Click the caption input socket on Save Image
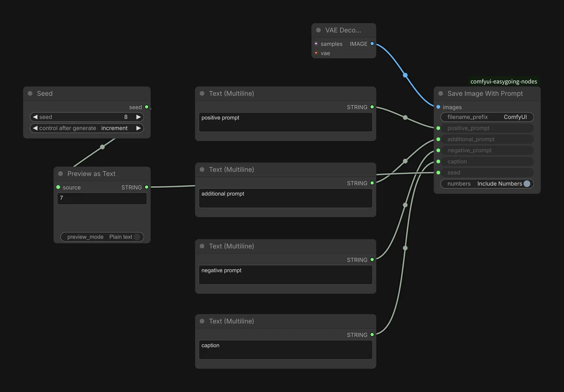Image resolution: width=564 pixels, height=392 pixels. click(x=439, y=162)
